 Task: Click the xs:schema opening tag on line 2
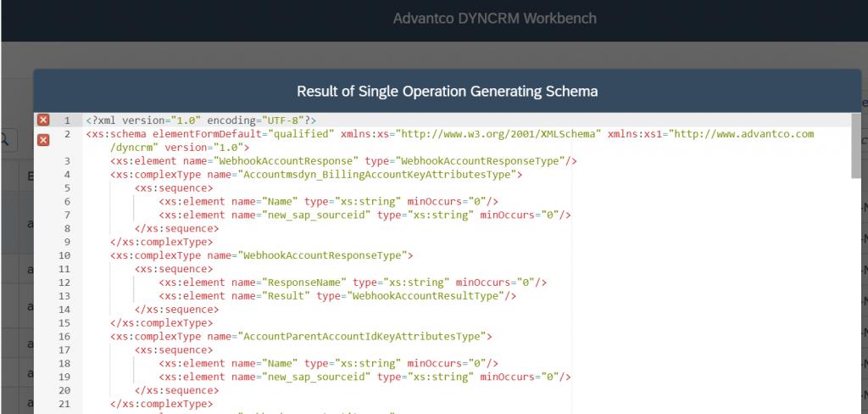coord(450,134)
